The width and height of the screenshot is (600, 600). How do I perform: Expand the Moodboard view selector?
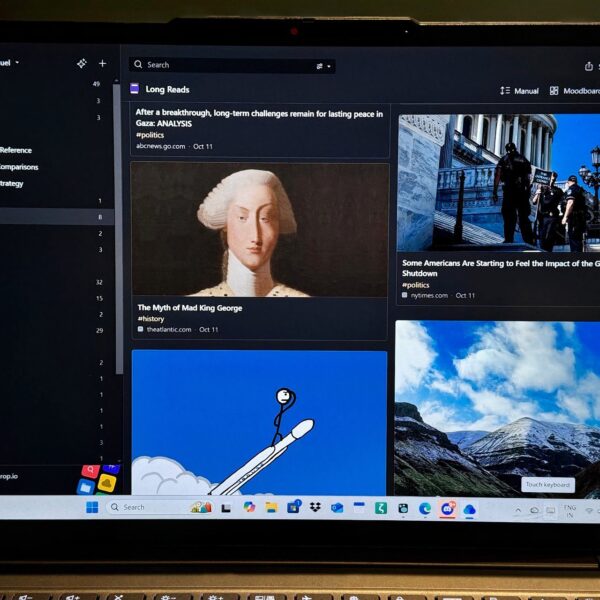(x=574, y=91)
